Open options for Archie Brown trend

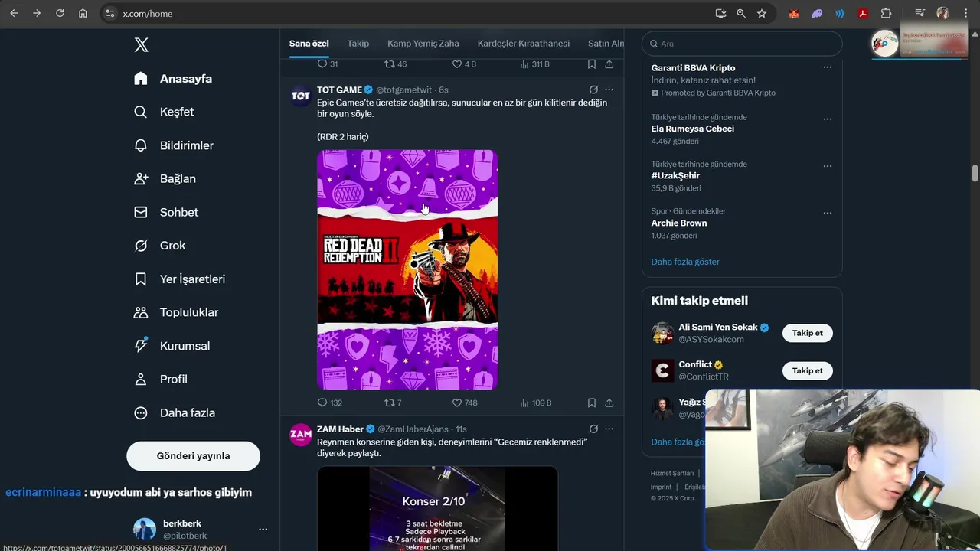[828, 213]
